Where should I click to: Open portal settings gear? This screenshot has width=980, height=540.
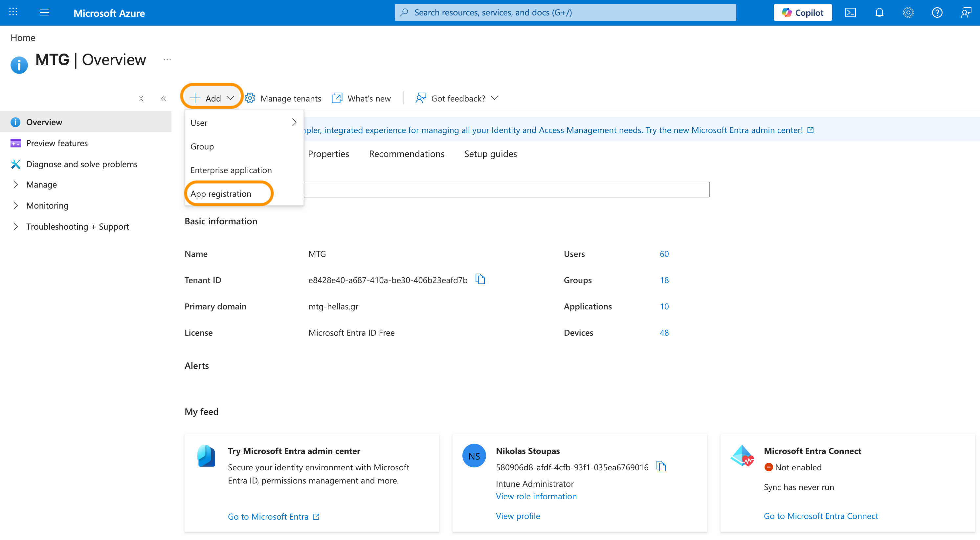point(908,12)
